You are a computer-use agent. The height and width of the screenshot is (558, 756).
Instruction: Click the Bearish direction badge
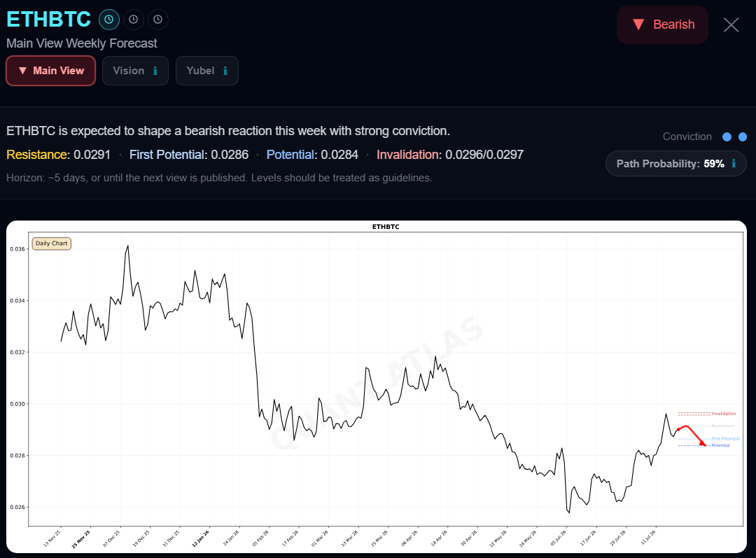tap(662, 25)
